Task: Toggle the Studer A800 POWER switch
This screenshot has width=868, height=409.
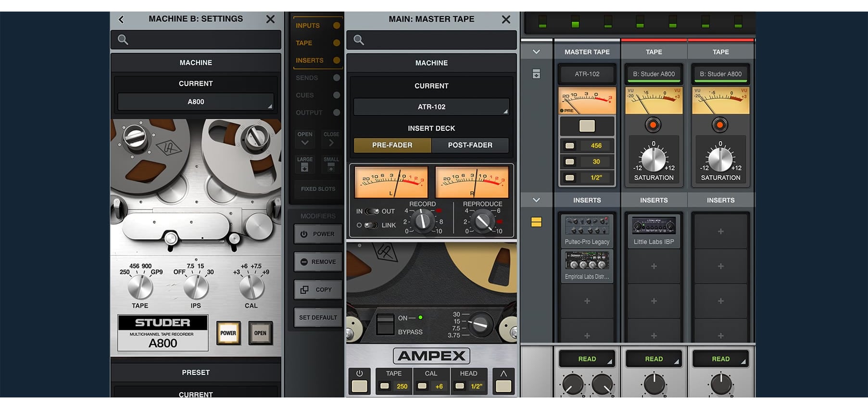Action: [228, 333]
